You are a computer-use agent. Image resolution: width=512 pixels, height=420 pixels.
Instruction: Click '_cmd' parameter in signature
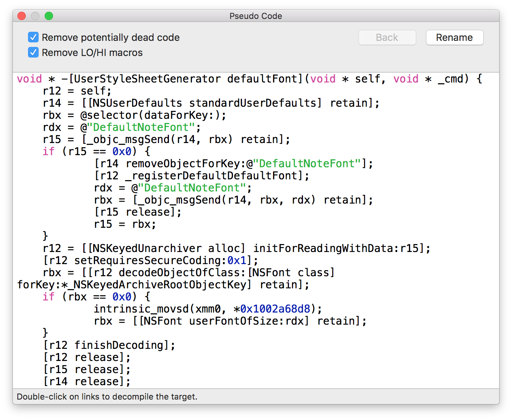point(450,79)
